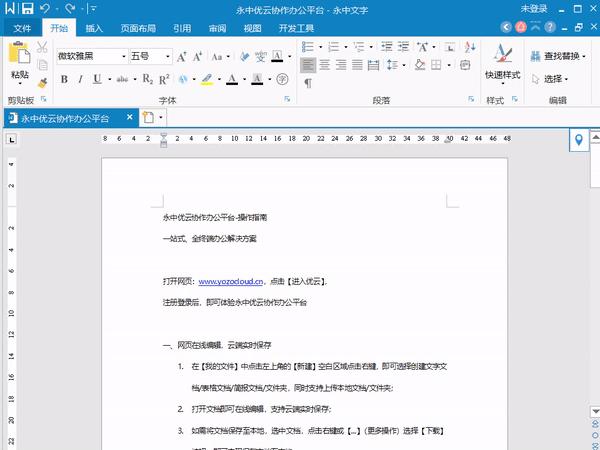Click the font color A button
Screen dimensions: 600x450
point(232,79)
